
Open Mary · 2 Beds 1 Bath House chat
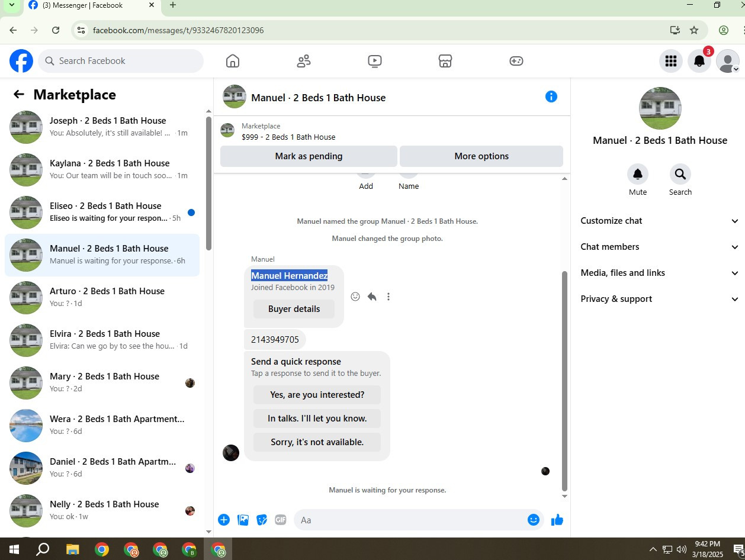pyautogui.click(x=102, y=383)
